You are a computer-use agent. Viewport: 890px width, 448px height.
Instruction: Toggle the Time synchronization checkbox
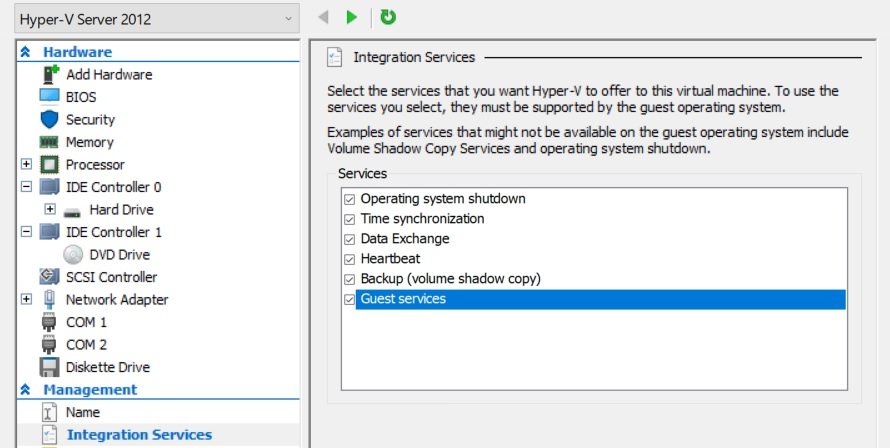[x=350, y=219]
